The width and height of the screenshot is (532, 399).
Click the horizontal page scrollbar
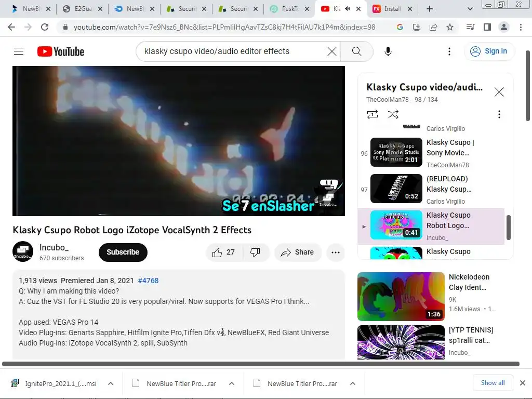click(261, 364)
